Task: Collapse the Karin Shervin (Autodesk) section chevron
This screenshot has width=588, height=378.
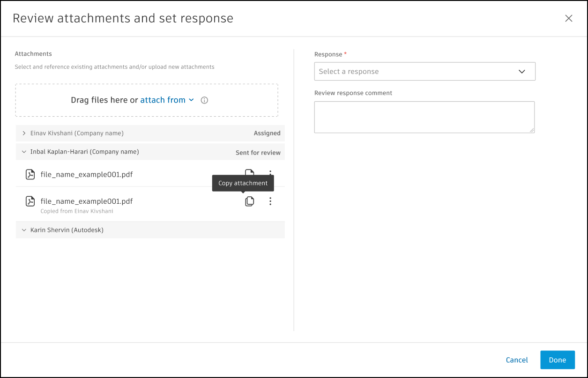Action: click(24, 230)
